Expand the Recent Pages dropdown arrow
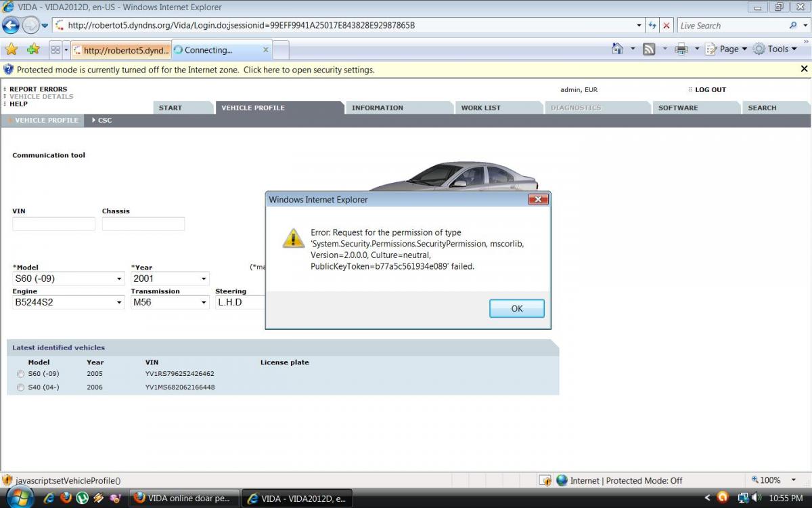The width and height of the screenshot is (812, 508). coord(45,26)
